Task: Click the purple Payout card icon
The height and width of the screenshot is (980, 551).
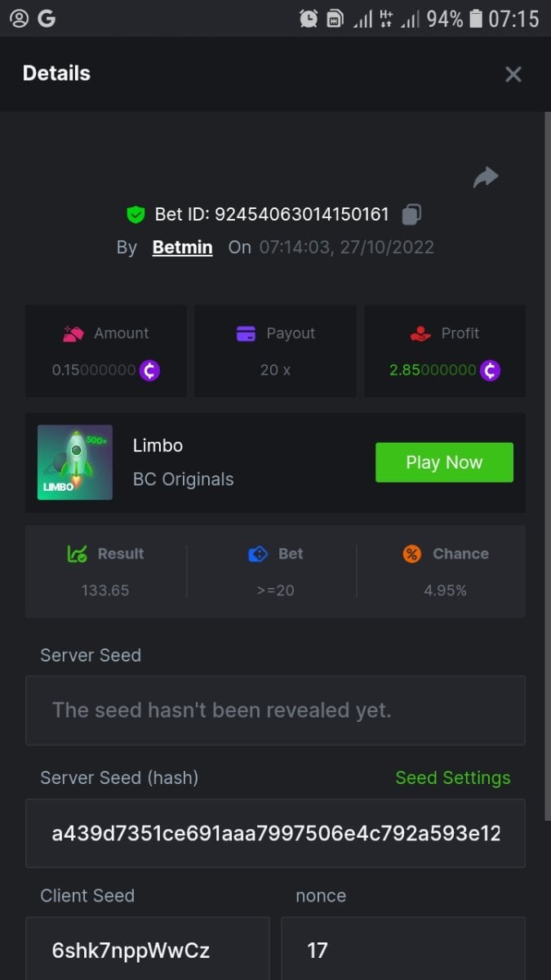Action: coord(246,333)
